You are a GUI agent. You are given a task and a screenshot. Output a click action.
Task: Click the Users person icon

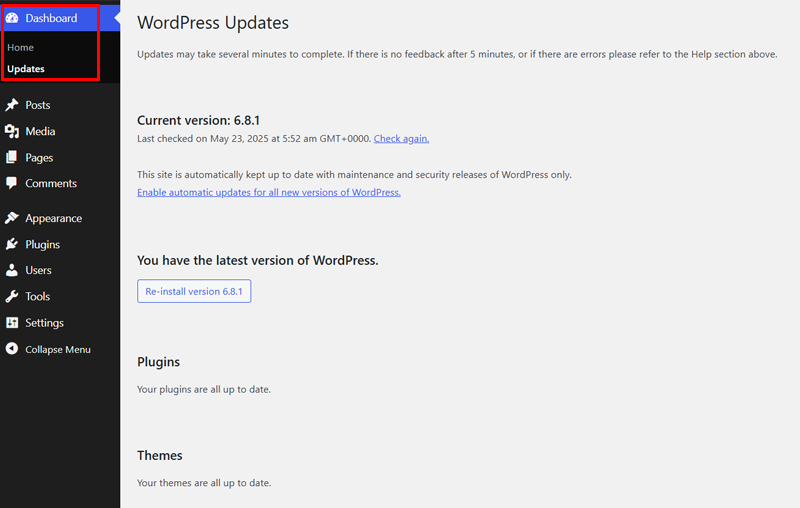click(12, 270)
